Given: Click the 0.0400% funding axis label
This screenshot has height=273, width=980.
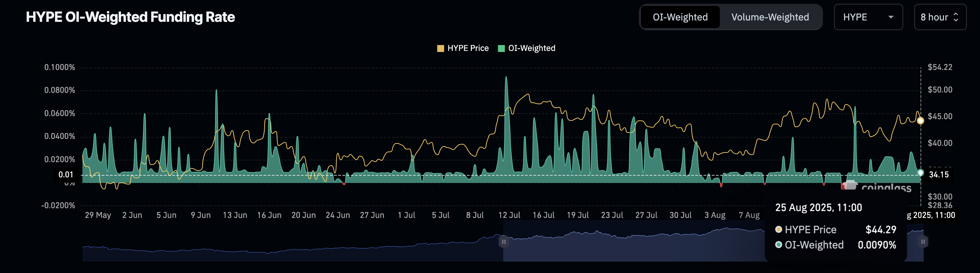Looking at the screenshot, I should point(60,136).
